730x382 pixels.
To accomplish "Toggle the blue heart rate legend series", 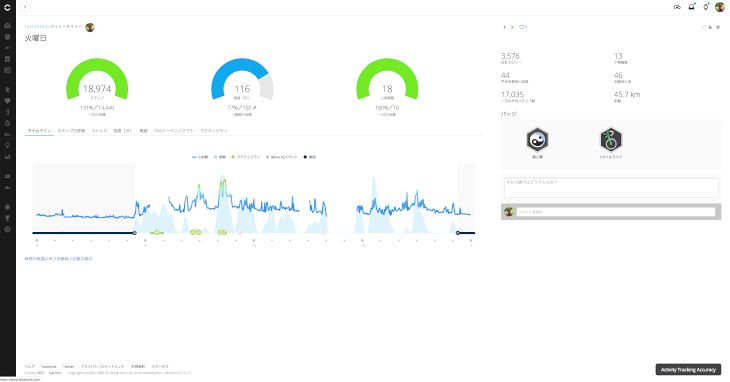I will click(x=200, y=157).
